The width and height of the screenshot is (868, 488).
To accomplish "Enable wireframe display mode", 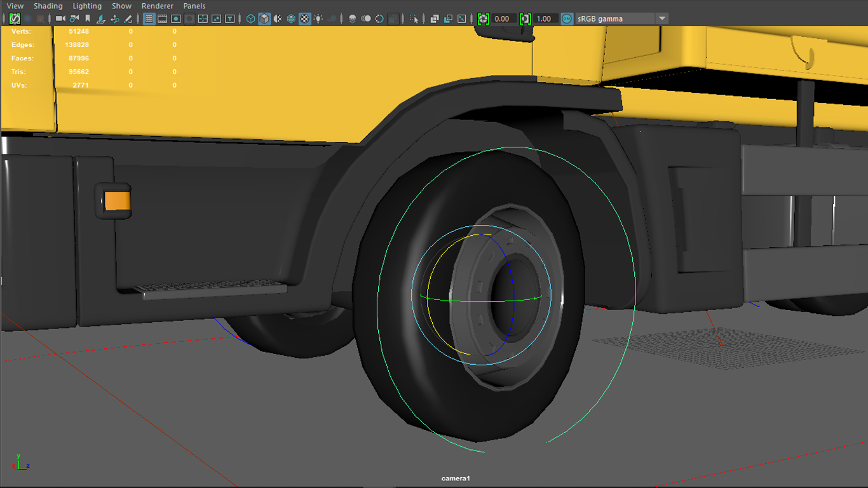I will point(250,19).
